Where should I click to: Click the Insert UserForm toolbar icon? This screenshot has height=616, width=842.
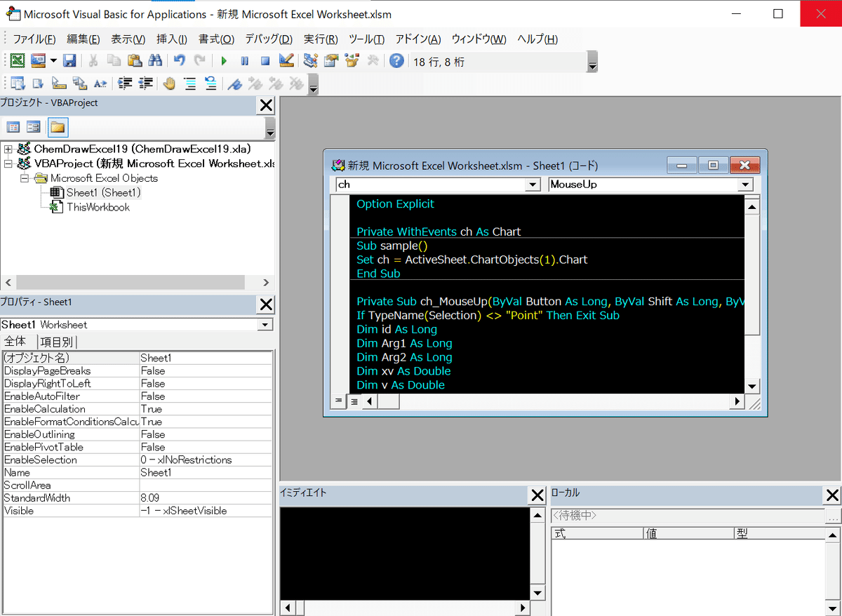[37, 61]
